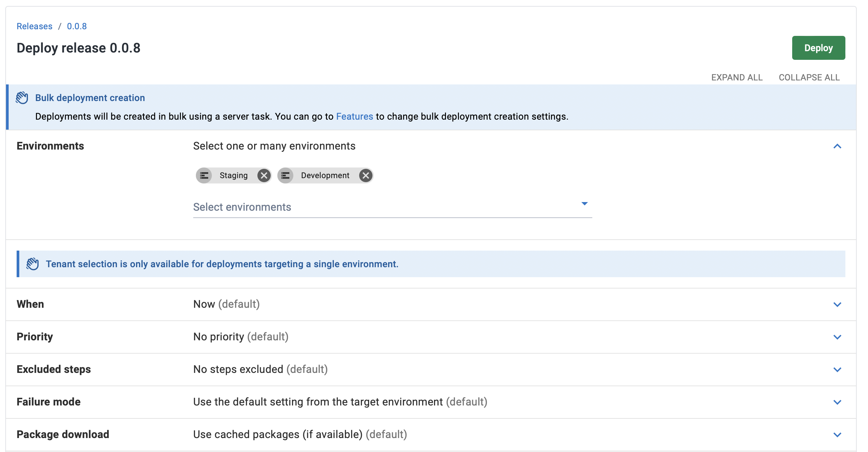This screenshot has height=452, width=868.
Task: Click the green Deploy button
Action: 818,48
